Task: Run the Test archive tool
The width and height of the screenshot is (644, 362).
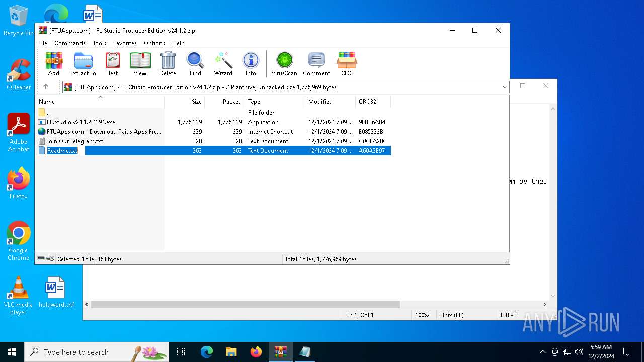Action: (113, 64)
